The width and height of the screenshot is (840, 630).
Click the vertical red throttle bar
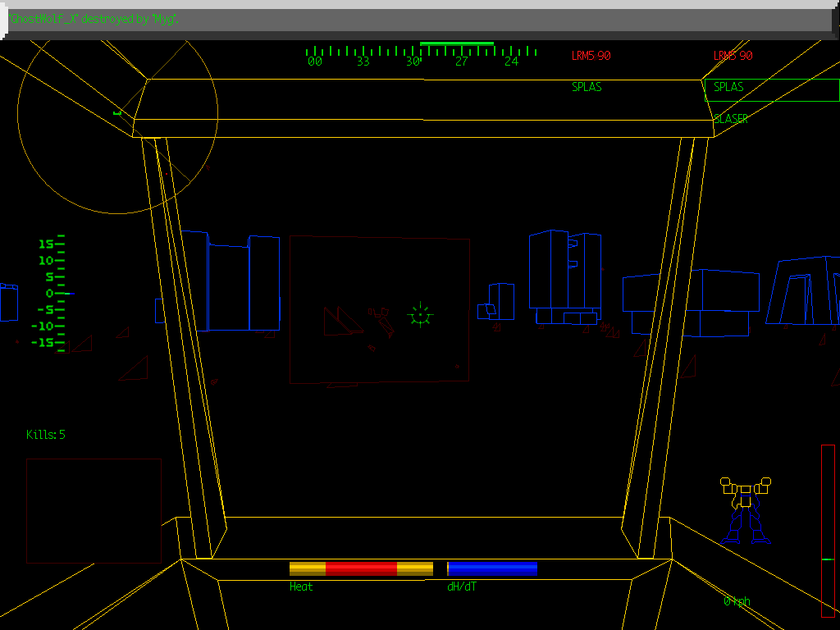coord(828,530)
